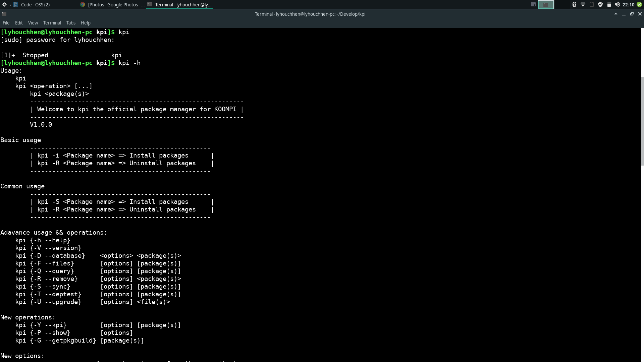Open the Bluetooth tray icon

(x=574, y=4)
